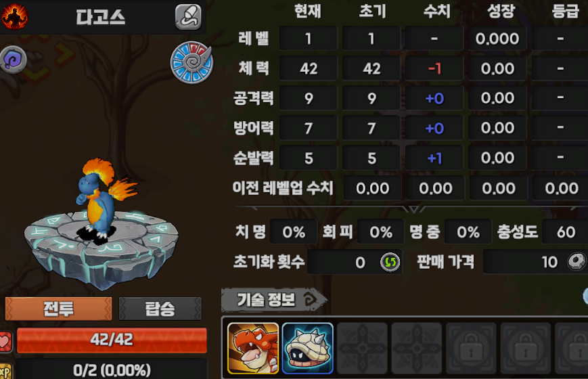
Task: Select the second empty skill slot
Action: tap(417, 349)
